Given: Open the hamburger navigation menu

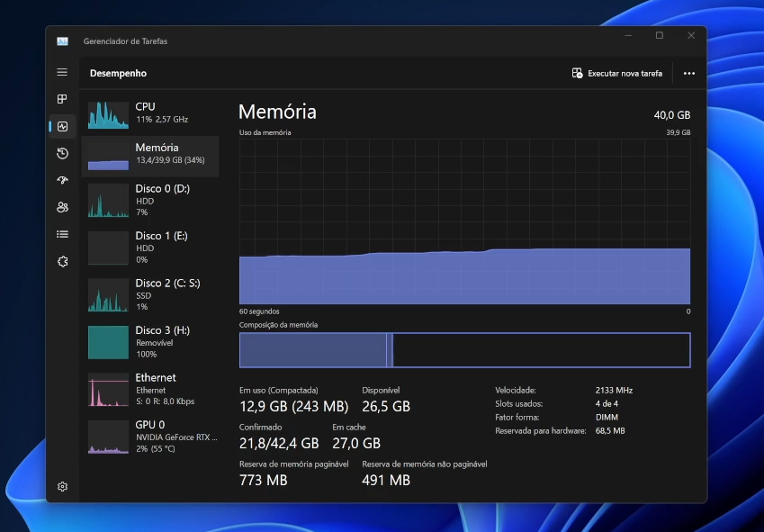Looking at the screenshot, I should click(62, 72).
